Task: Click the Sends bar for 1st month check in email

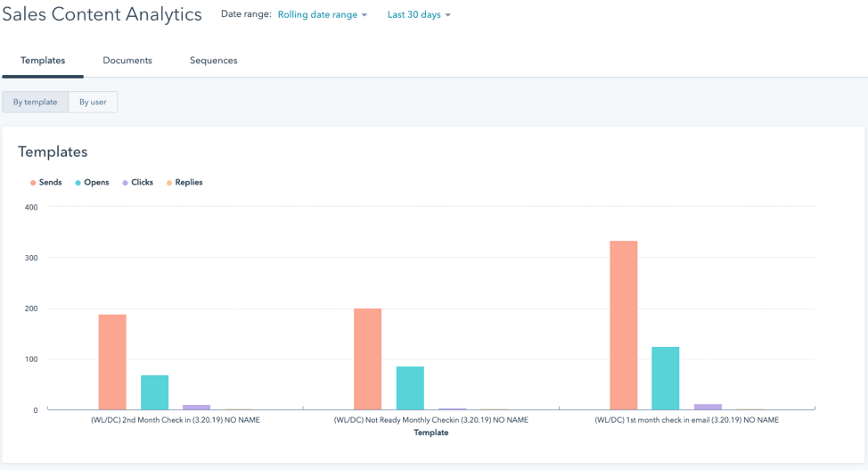Action: [624, 326]
